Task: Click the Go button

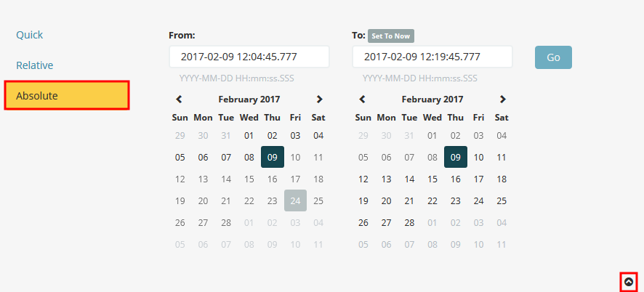Action: point(553,57)
